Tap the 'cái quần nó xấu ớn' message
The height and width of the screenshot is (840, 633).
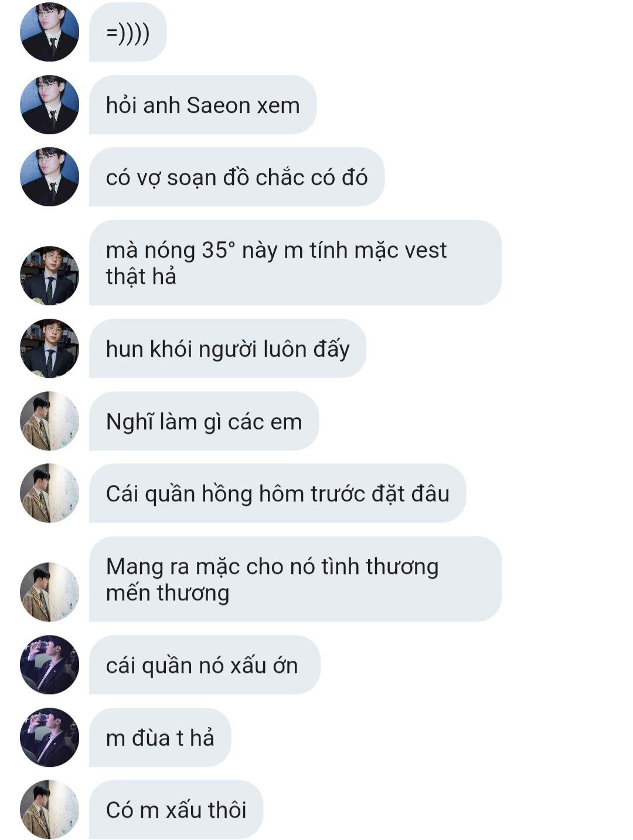click(205, 665)
